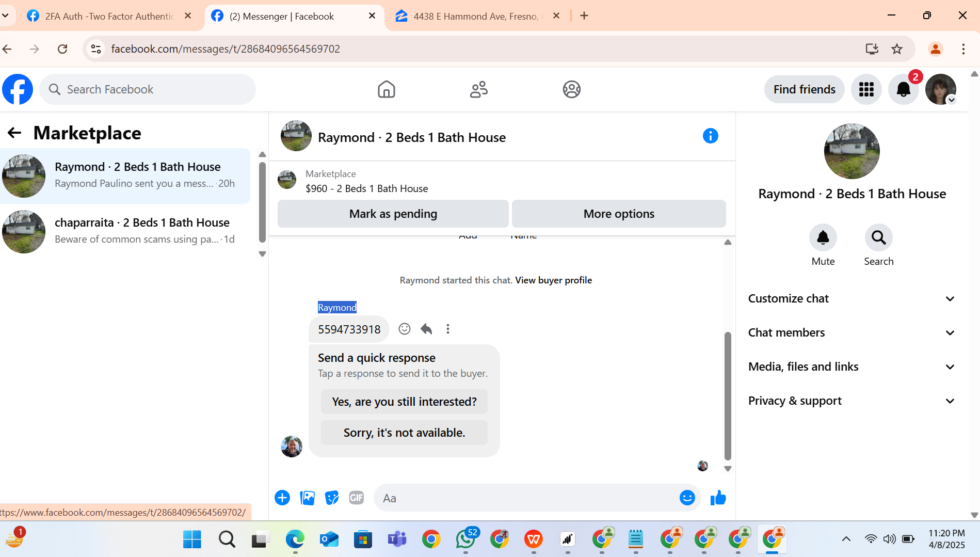The image size is (980, 557).
Task: Click More options button
Action: [x=619, y=214]
